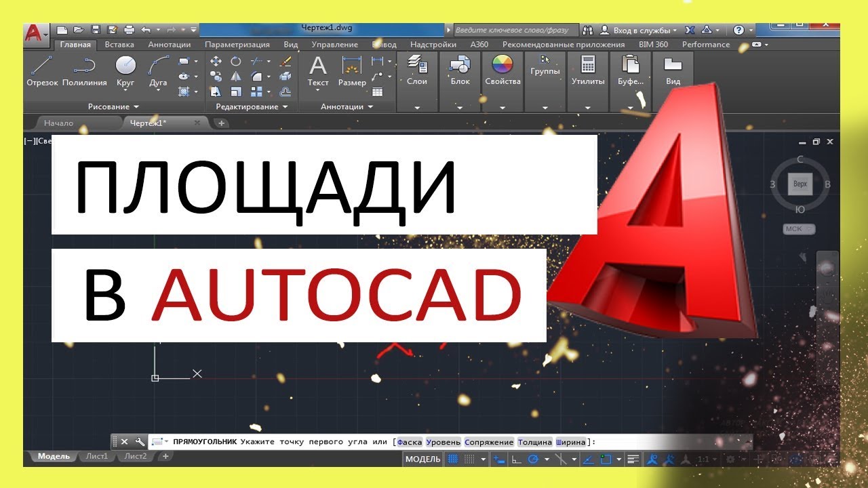Click the Explode tool icon
This screenshot has width=868, height=488.
tap(285, 77)
